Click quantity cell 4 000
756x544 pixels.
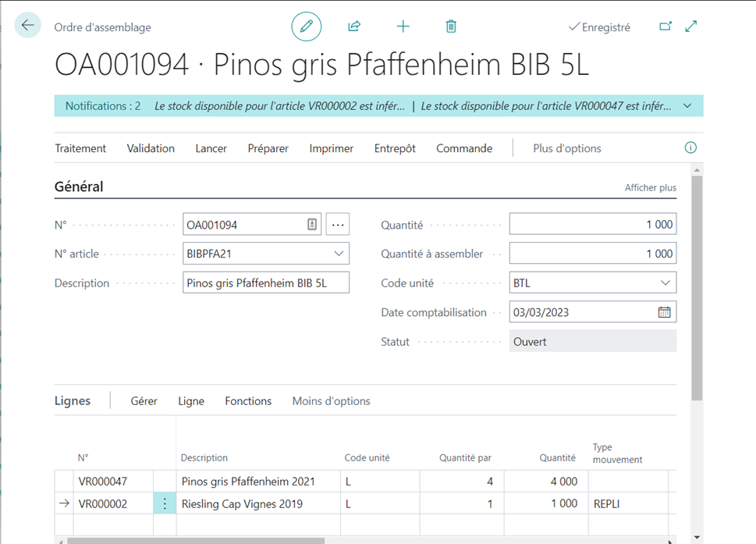[x=546, y=482]
